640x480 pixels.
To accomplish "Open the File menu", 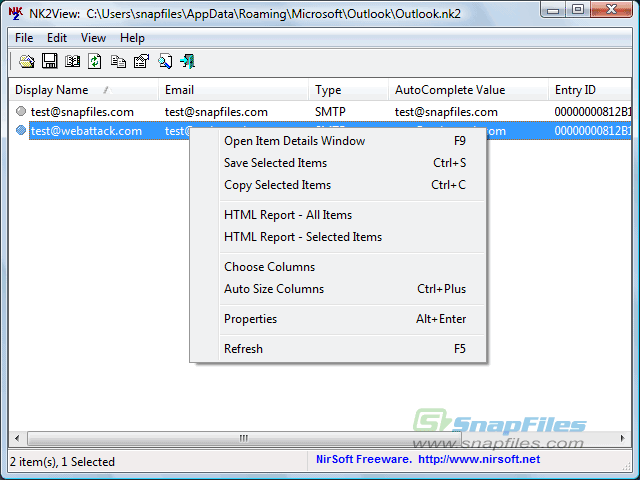I will pyautogui.click(x=24, y=38).
